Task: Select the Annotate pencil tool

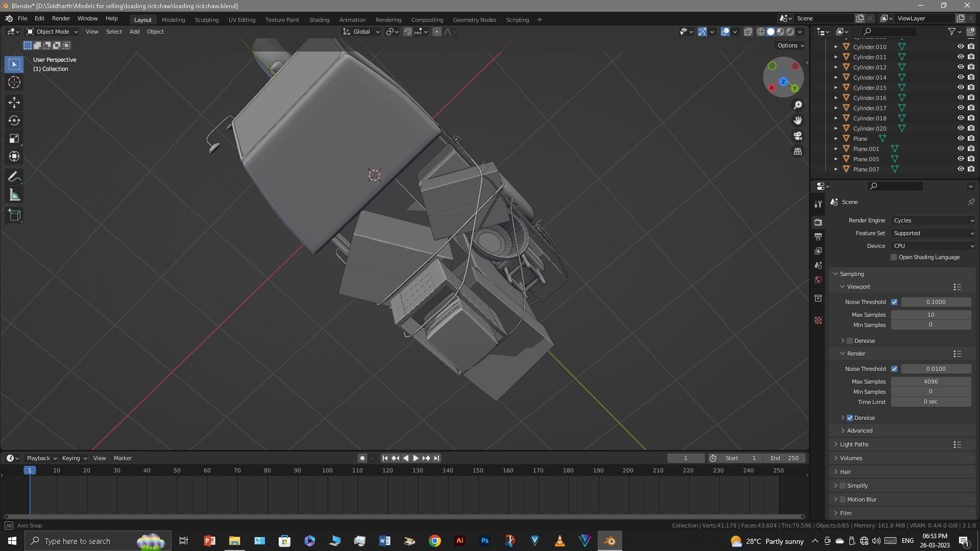Action: [14, 177]
